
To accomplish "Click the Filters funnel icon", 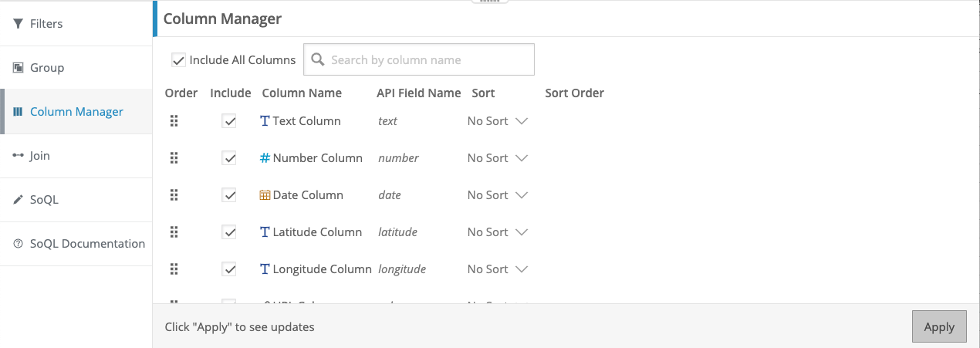I will (x=18, y=24).
